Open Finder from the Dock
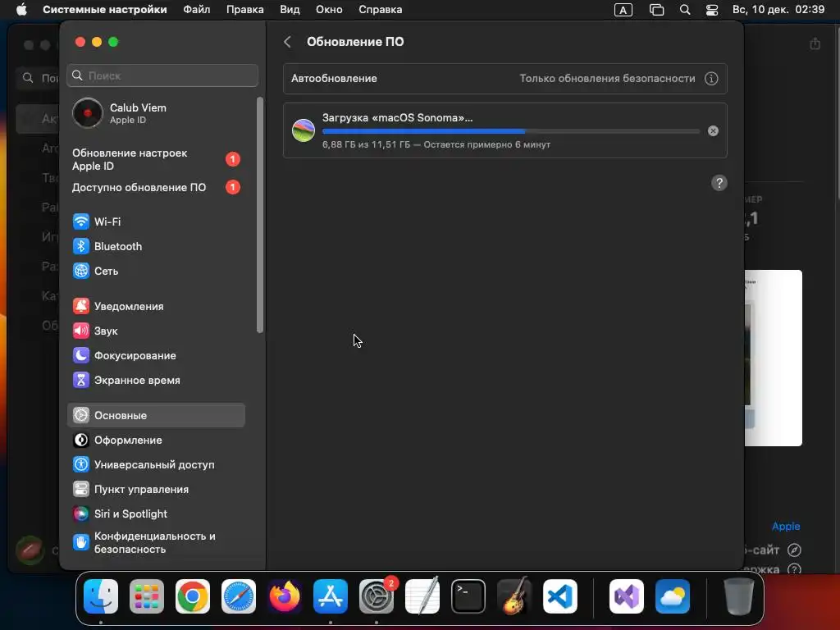The height and width of the screenshot is (630, 840). (101, 596)
